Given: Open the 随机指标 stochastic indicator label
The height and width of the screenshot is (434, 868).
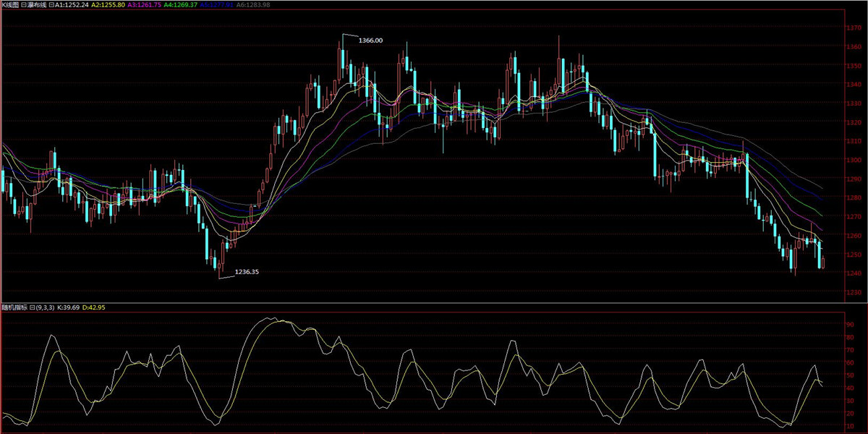Looking at the screenshot, I should (13, 307).
